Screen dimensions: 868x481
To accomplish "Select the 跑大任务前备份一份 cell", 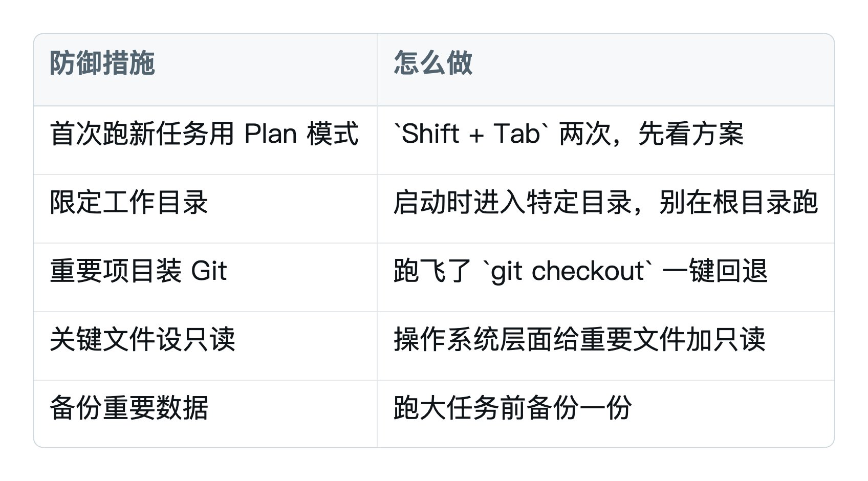I will tap(605, 414).
